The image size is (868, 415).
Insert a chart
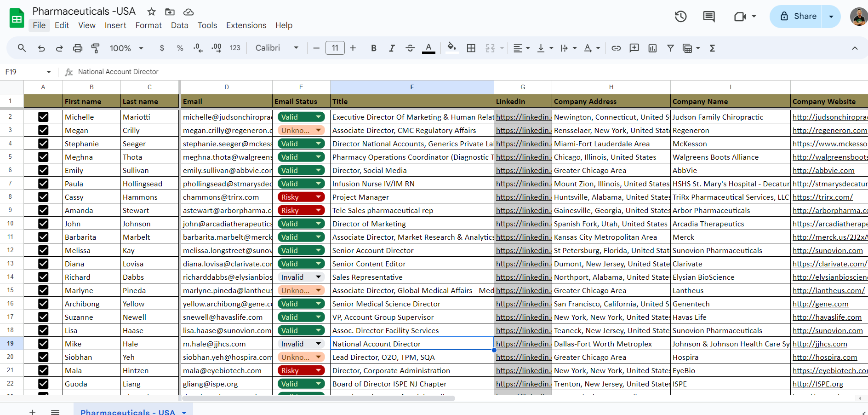coord(652,48)
